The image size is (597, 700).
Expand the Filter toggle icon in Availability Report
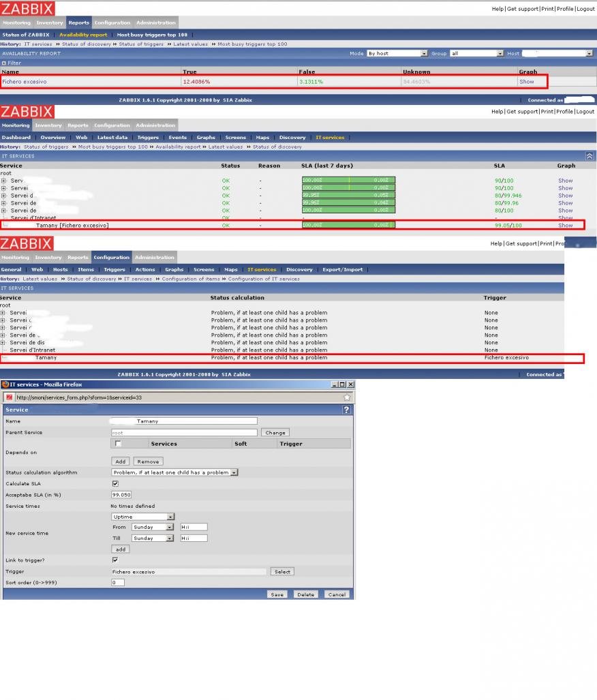(3, 63)
